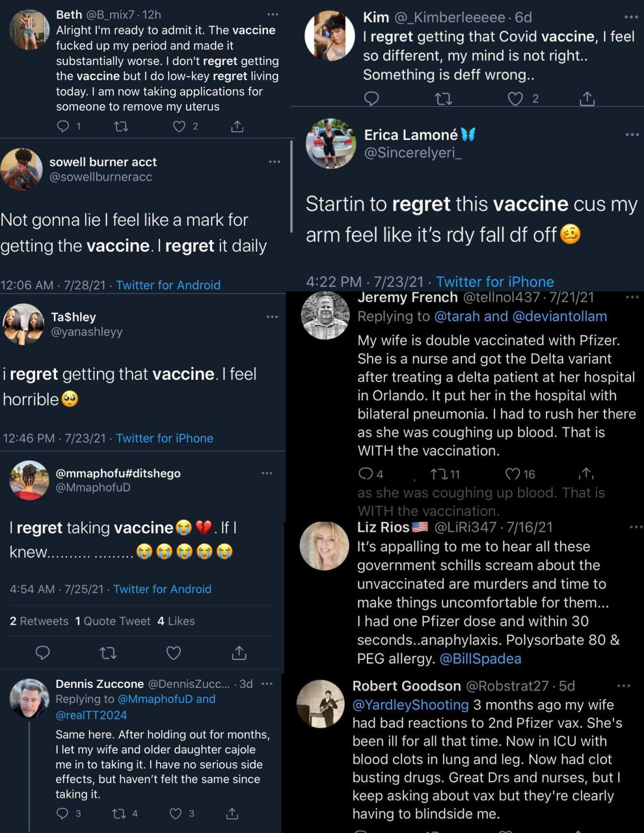
Task: Like the @MmaphofuD tweet with the heart
Action: (174, 652)
